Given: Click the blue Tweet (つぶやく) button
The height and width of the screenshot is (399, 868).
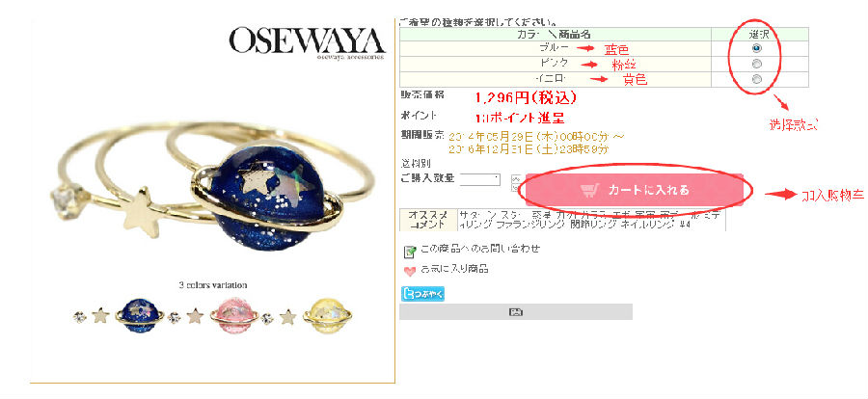Looking at the screenshot, I should pos(422,294).
